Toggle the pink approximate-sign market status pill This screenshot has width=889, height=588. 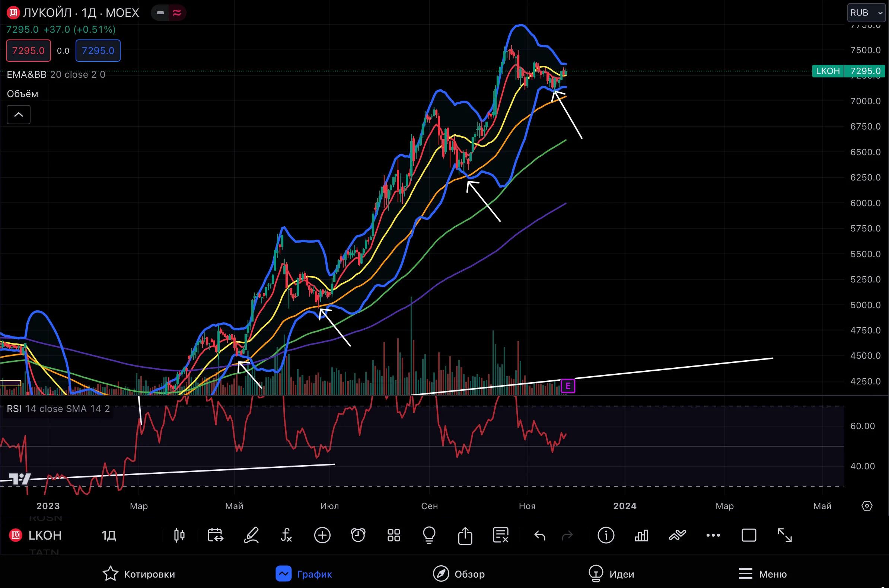(x=177, y=13)
